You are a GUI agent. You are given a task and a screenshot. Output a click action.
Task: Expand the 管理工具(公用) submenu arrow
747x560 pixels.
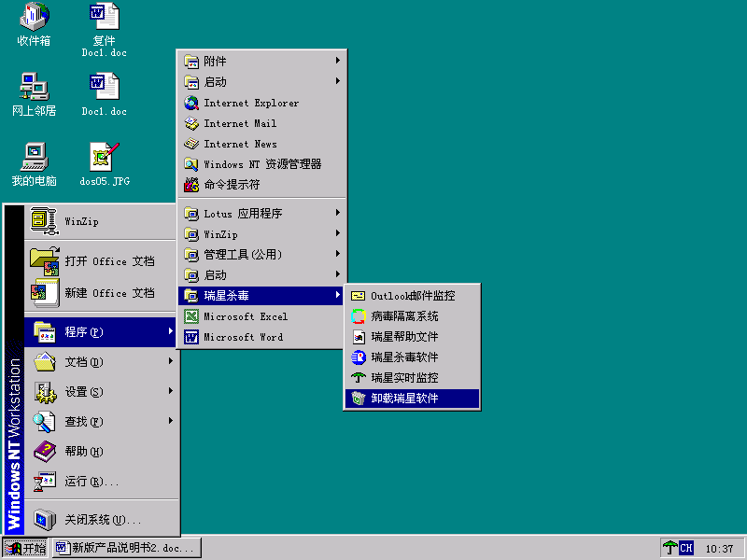pos(338,254)
